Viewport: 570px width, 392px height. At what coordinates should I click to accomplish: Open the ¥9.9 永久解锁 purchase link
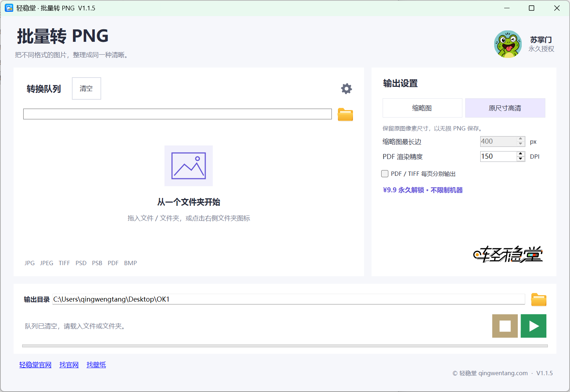click(x=423, y=190)
